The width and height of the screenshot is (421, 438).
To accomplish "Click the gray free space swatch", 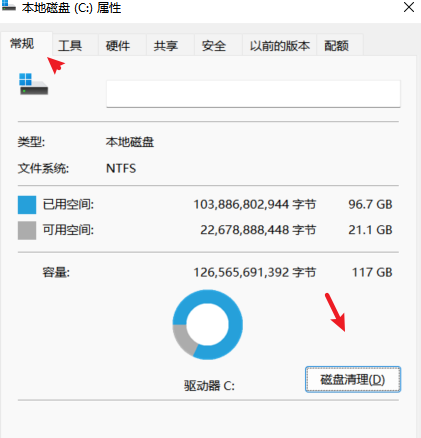I will 27,230.
